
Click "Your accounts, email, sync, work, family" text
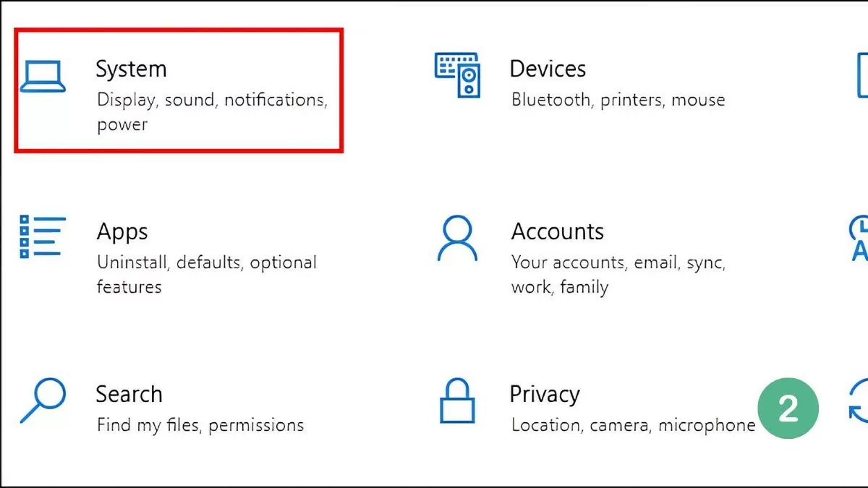point(618,274)
